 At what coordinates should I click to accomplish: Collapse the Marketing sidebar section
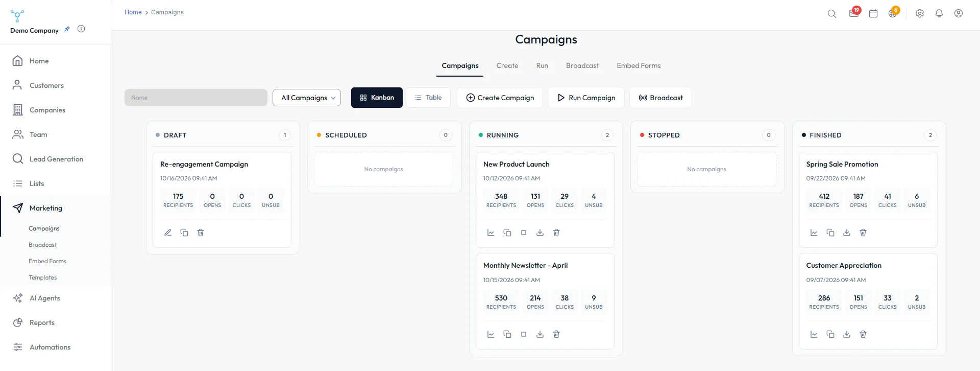pyautogui.click(x=56, y=208)
